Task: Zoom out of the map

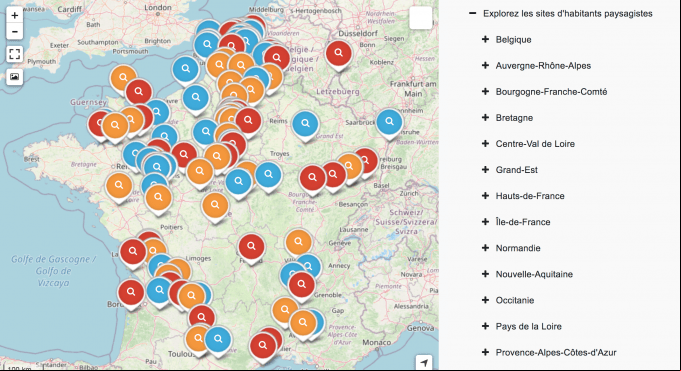Action: (14, 31)
